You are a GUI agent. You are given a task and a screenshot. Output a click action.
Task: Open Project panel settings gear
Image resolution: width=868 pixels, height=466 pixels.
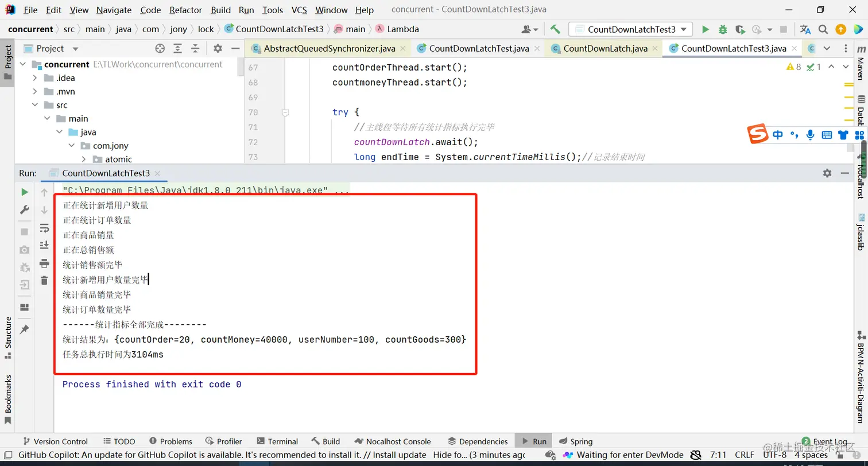pyautogui.click(x=218, y=49)
